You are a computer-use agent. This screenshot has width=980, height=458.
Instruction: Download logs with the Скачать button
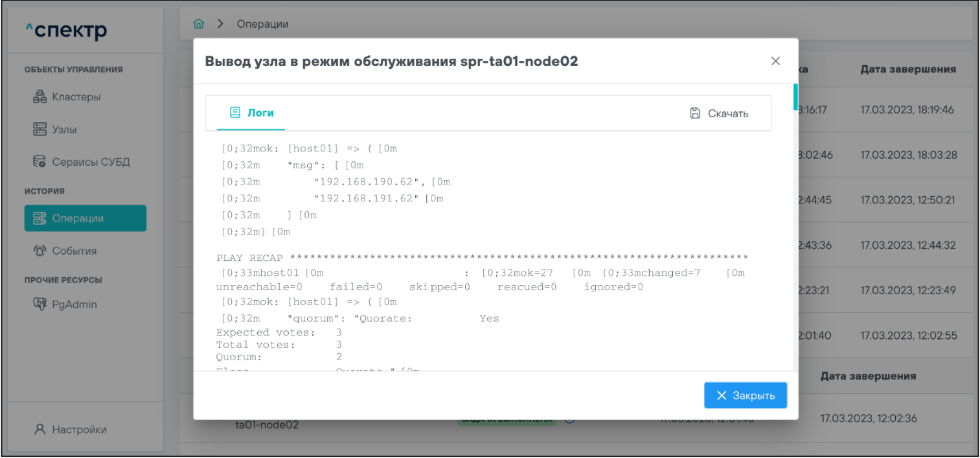[719, 113]
